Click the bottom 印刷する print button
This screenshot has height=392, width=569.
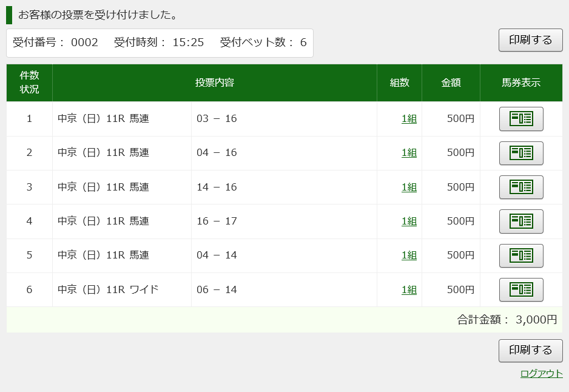tap(530, 350)
